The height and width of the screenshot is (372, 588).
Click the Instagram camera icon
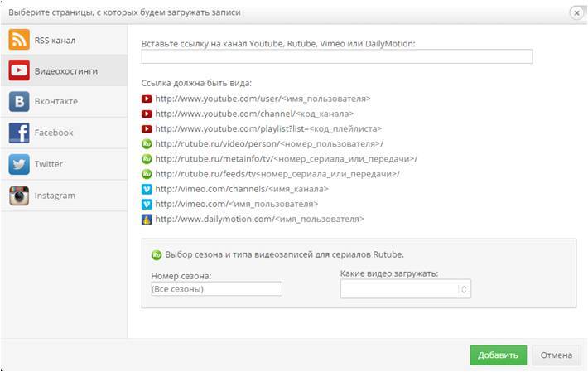(19, 196)
